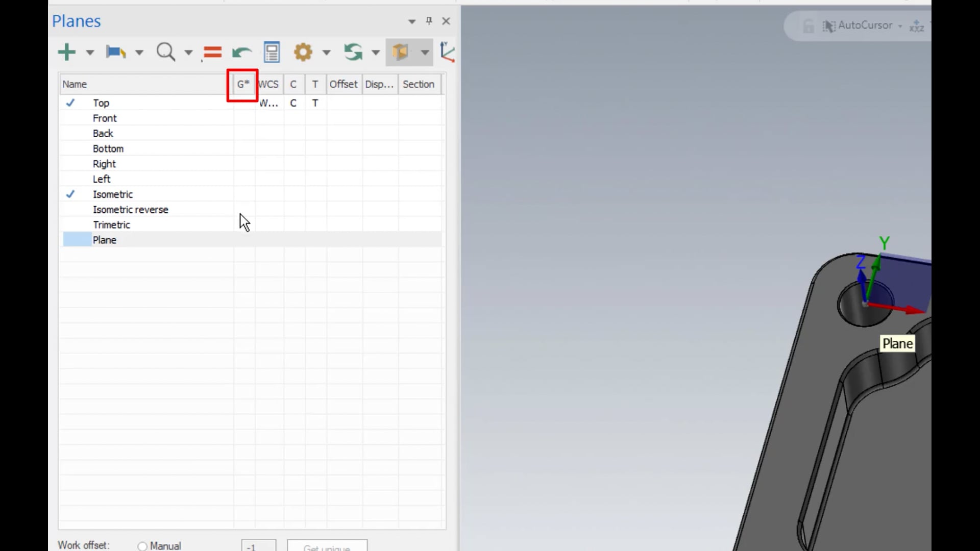Select the Plane item in the list
Screen dimensions: 980x551
(104, 239)
